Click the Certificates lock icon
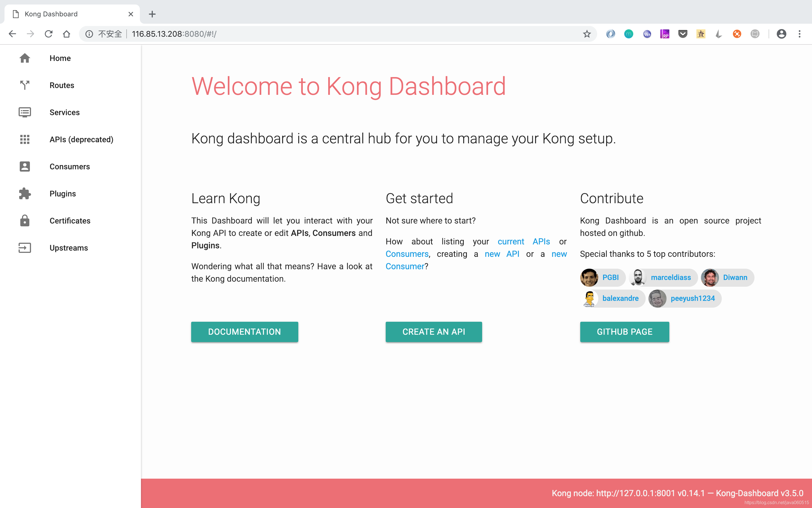Viewport: 812px width, 508px height. (x=25, y=221)
